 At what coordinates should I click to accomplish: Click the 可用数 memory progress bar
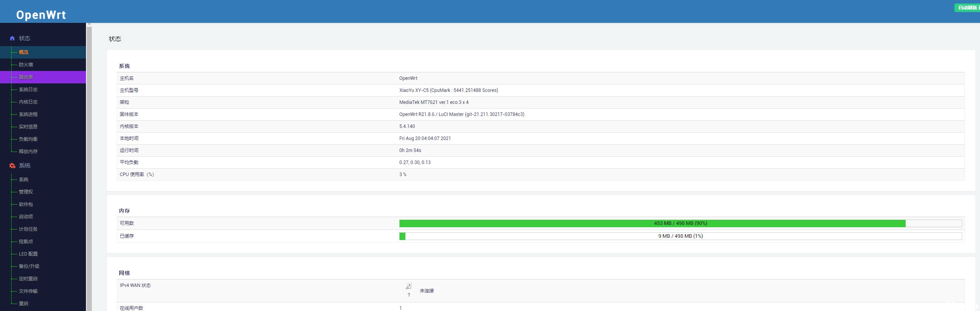pyautogui.click(x=680, y=223)
